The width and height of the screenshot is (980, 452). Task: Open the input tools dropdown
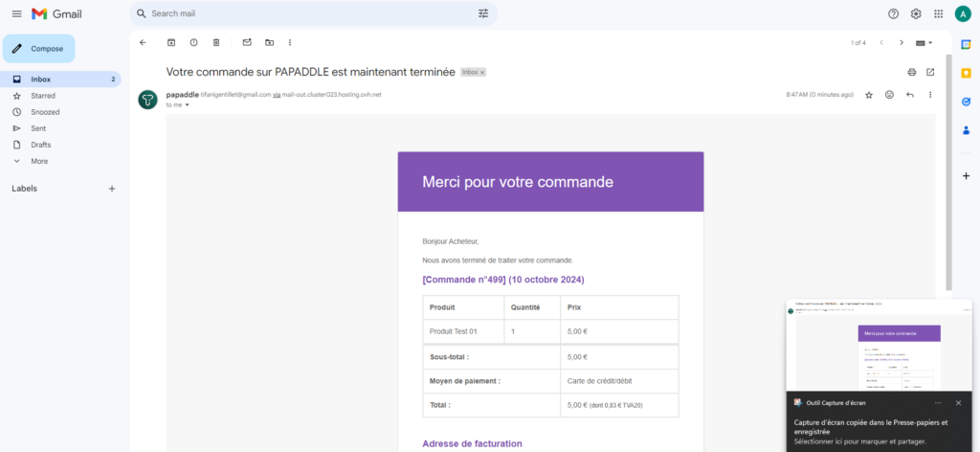pyautogui.click(x=924, y=42)
